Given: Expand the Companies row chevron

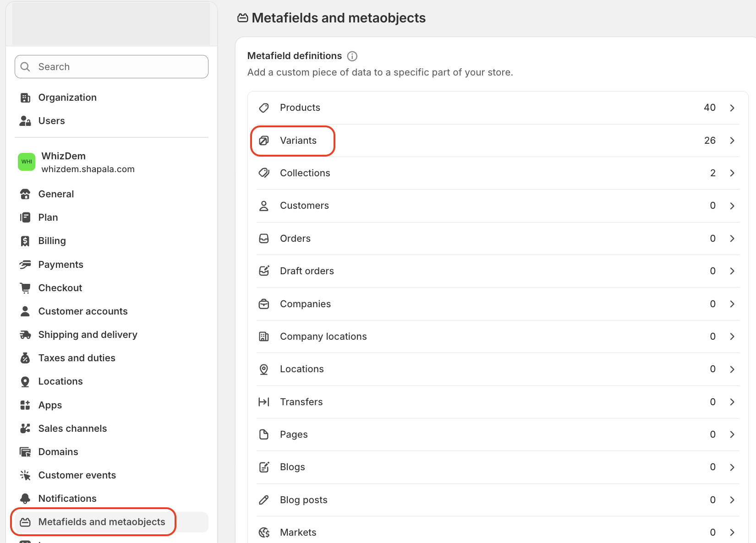Looking at the screenshot, I should [x=732, y=304].
